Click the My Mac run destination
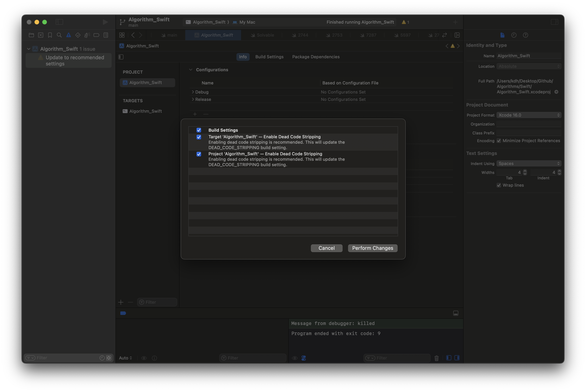This screenshot has height=392, width=586. pos(244,22)
